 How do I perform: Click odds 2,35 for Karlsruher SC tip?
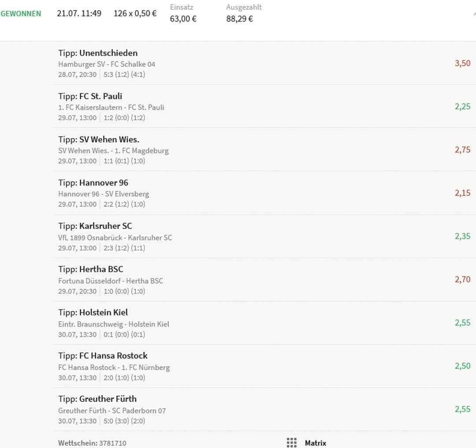point(462,236)
